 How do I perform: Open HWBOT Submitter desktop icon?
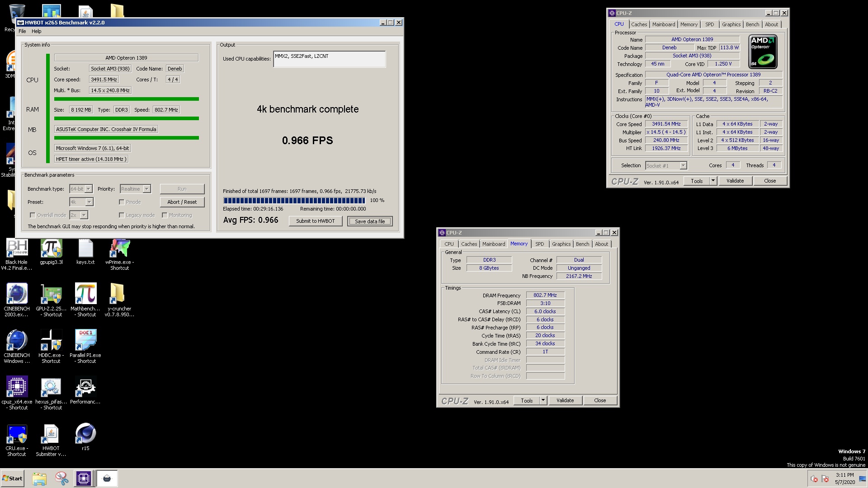[x=51, y=441]
